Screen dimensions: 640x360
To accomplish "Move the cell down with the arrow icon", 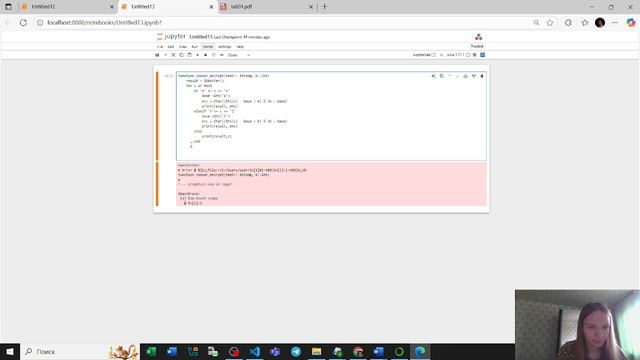I will (x=457, y=76).
